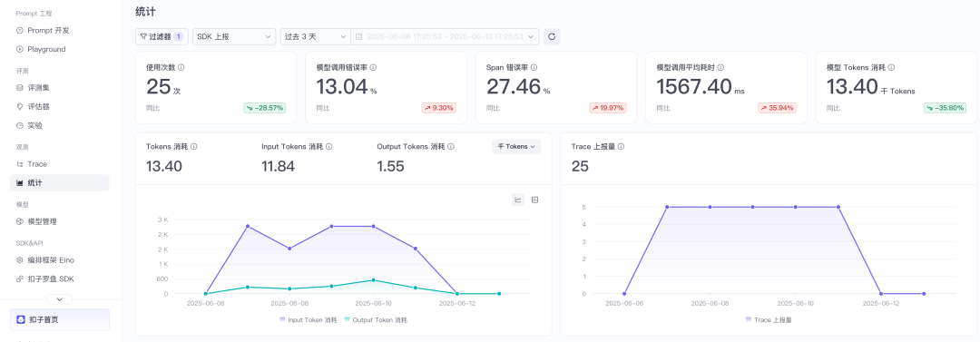The image size is (980, 342).
Task: Click the 1.55 Output Tokens value
Action: [390, 166]
